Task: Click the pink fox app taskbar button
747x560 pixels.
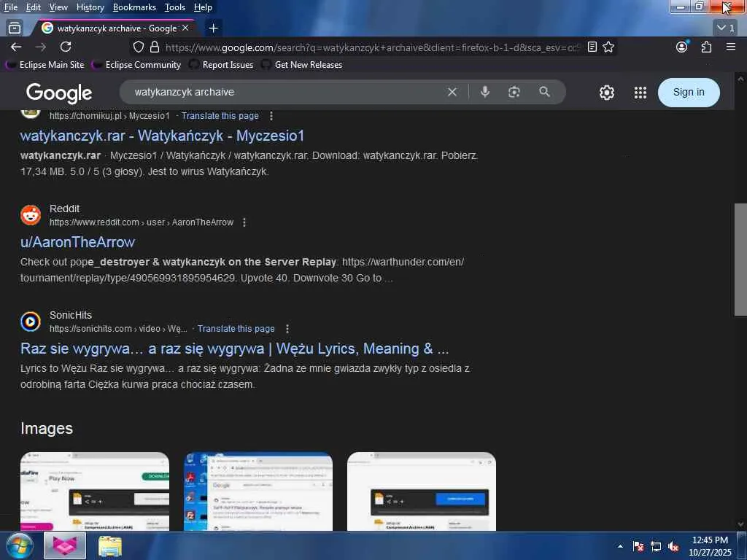Action: [x=65, y=545]
